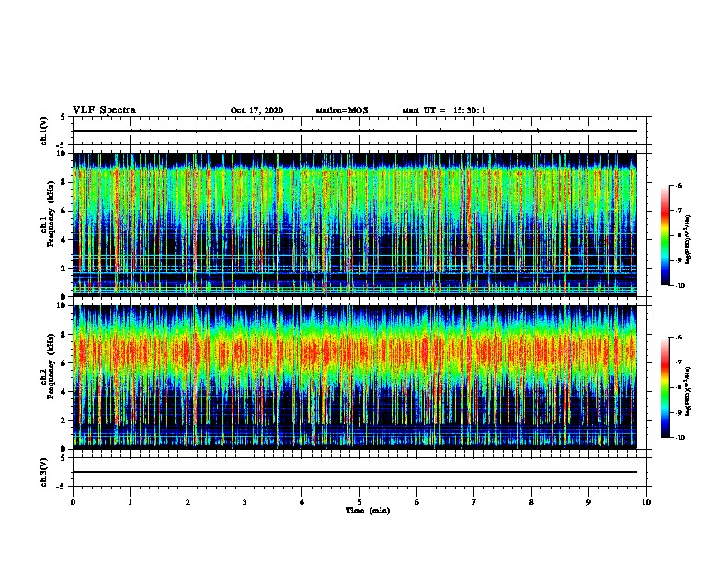Click the ch.3 voltage waveform trace

355,472
